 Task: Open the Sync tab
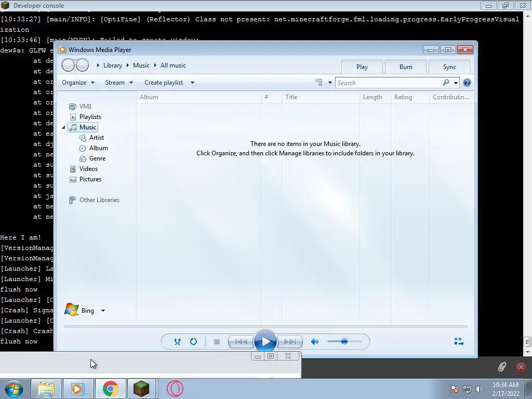[449, 67]
